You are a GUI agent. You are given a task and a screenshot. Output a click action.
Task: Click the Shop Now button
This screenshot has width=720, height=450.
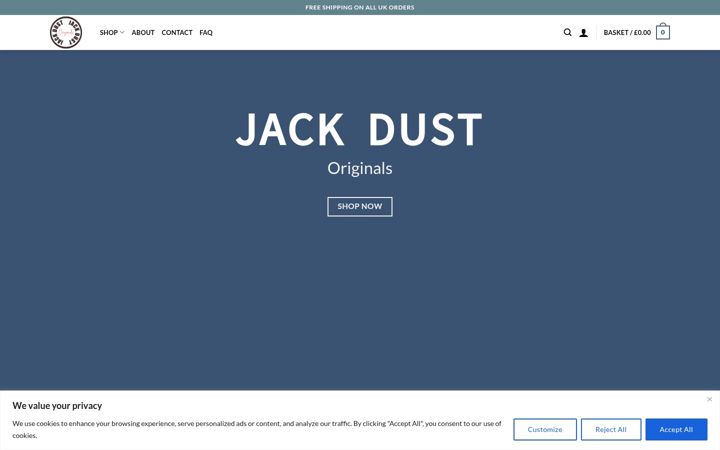[360, 207]
